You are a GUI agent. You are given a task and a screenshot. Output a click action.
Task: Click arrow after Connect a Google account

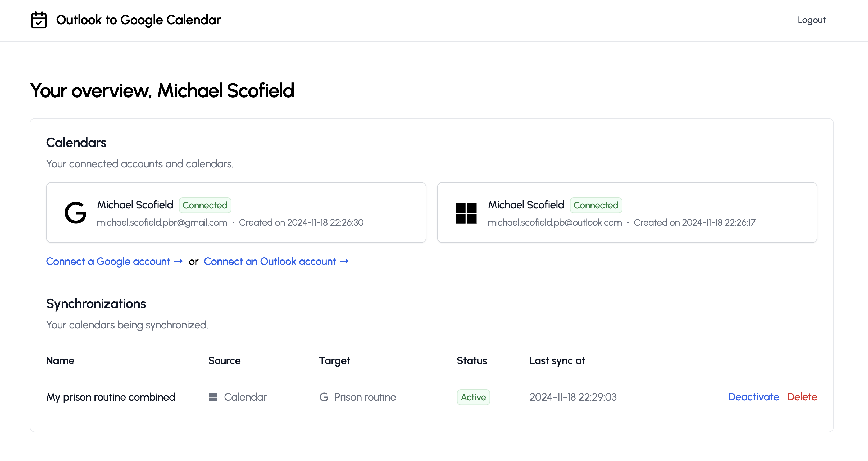(x=178, y=261)
